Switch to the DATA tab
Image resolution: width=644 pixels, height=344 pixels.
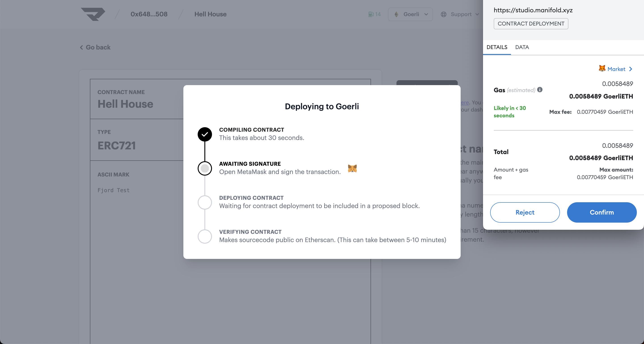click(x=522, y=47)
